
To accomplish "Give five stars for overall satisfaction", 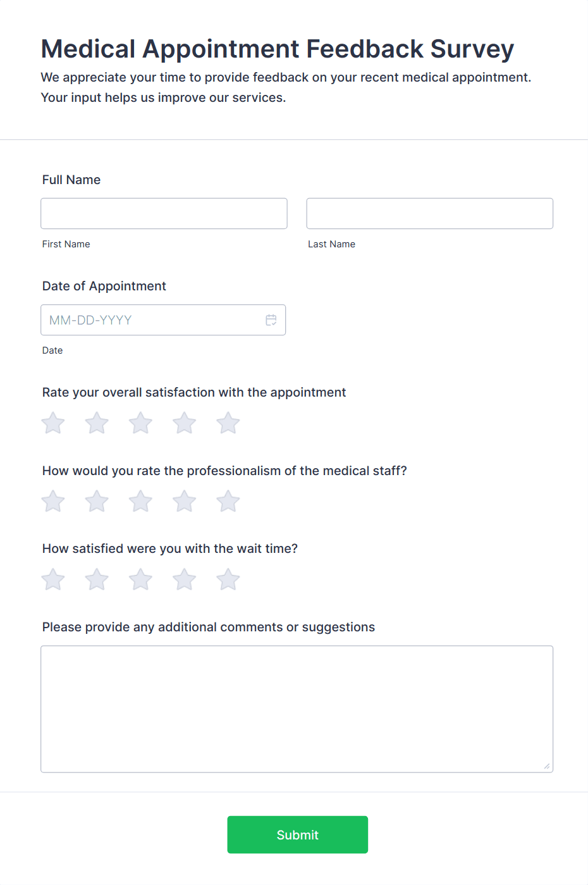I will (228, 423).
